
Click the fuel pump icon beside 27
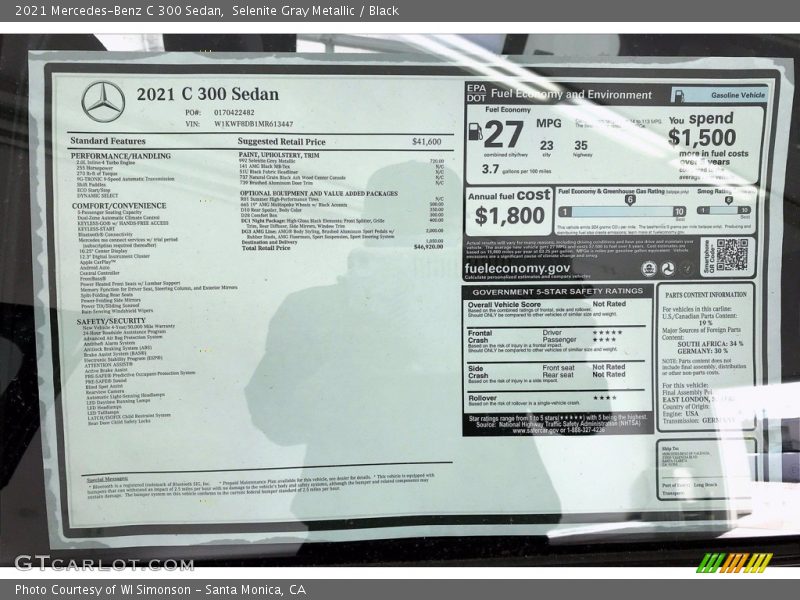(475, 132)
